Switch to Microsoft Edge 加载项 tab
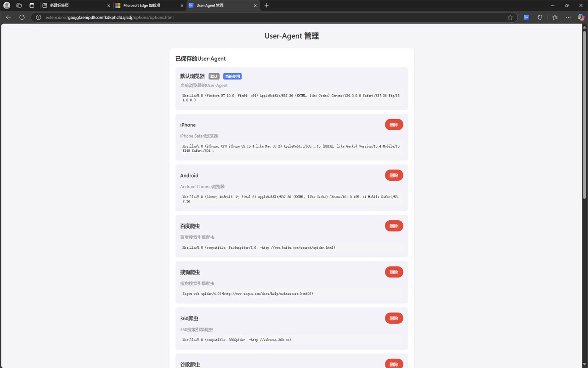 (149, 6)
